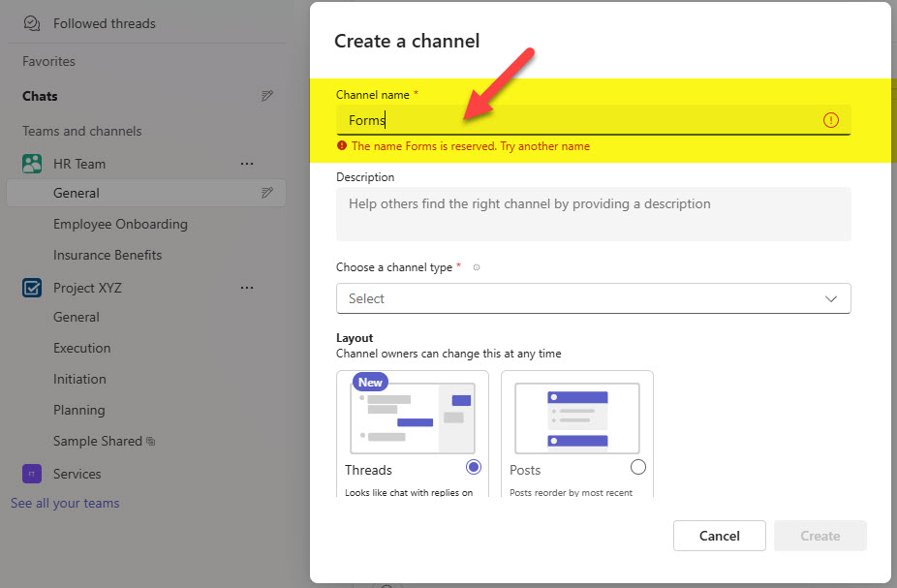Click the red error icon before reserved name message
897x588 pixels.
(342, 146)
